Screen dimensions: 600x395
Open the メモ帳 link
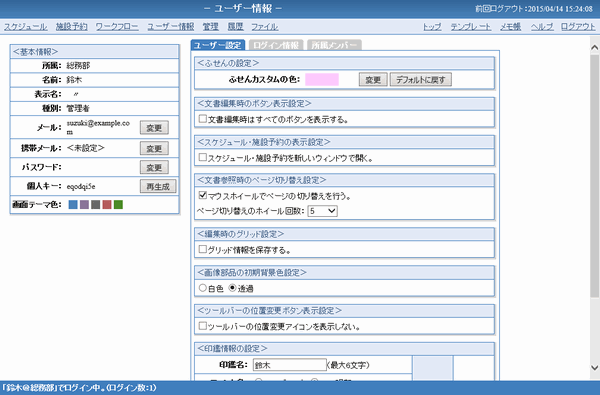pos(510,27)
